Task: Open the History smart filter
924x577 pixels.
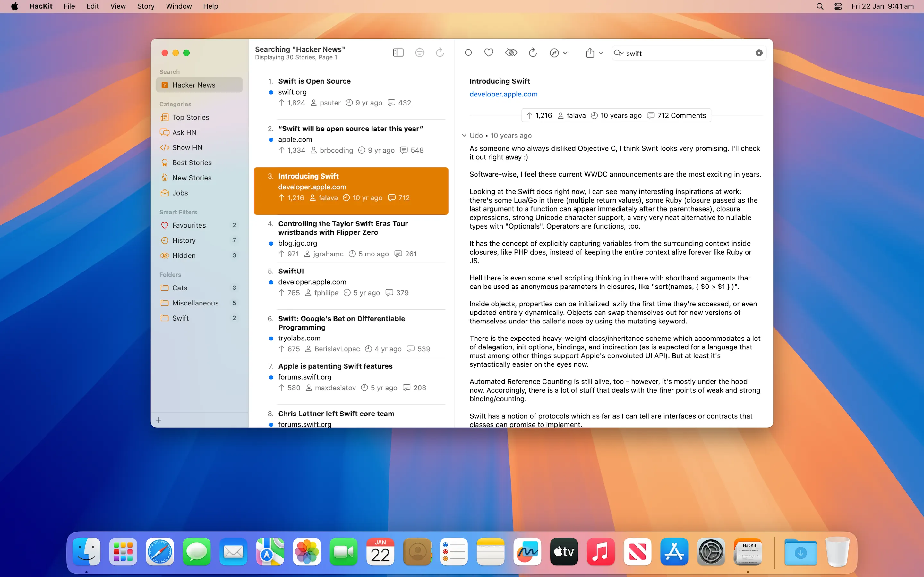Action: point(184,240)
